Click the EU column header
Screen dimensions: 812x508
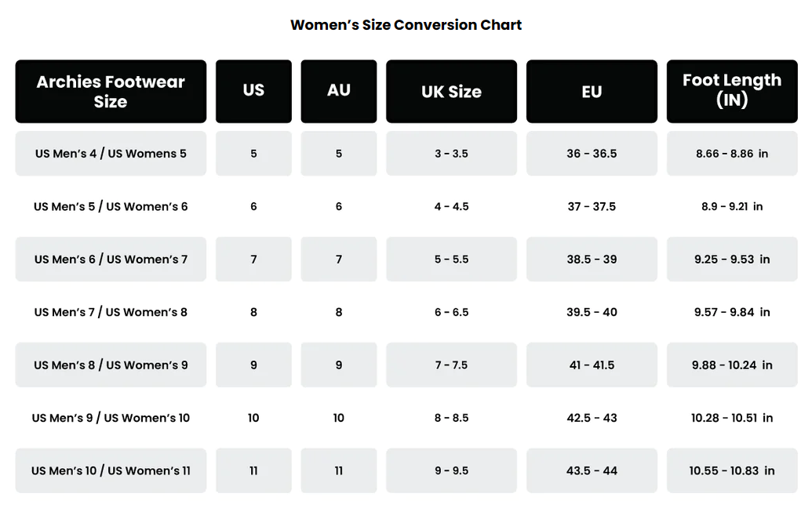point(592,92)
